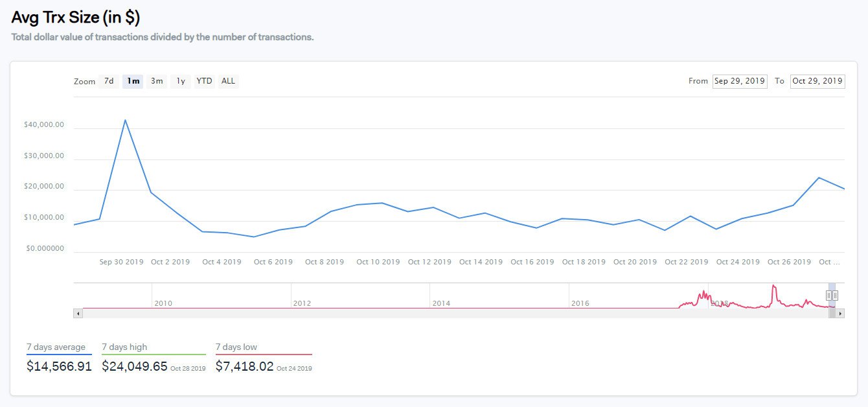
Task: Click the $20,000.00 axis label
Action: click(43, 187)
